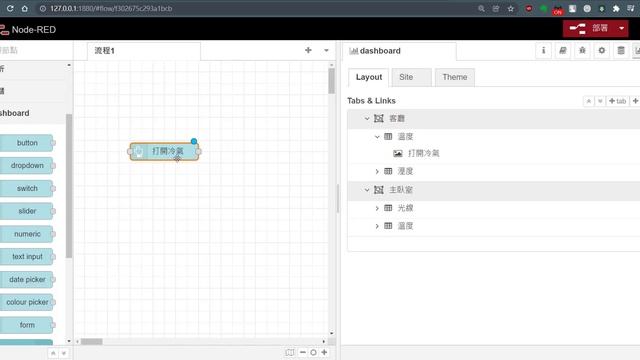Toggle the navigator map icon
This screenshot has width=640, height=360.
[x=289, y=352]
